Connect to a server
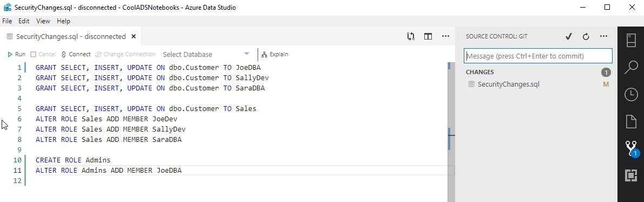This screenshot has width=644, height=202. click(x=76, y=54)
